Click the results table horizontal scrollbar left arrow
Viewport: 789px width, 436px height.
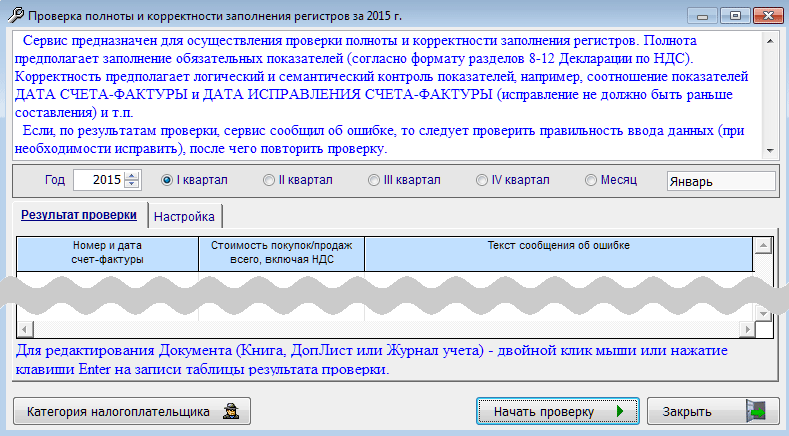tap(25, 329)
